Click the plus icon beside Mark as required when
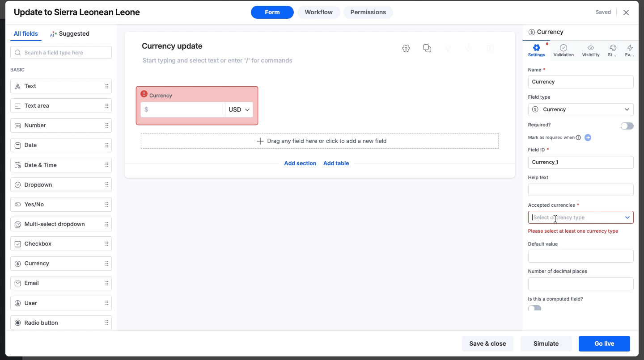The width and height of the screenshot is (644, 360). tap(588, 138)
